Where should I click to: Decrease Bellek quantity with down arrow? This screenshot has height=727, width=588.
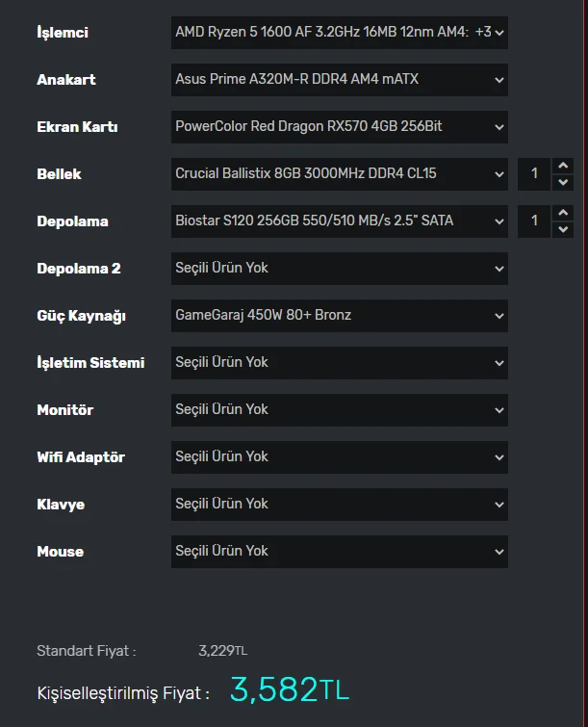563,182
